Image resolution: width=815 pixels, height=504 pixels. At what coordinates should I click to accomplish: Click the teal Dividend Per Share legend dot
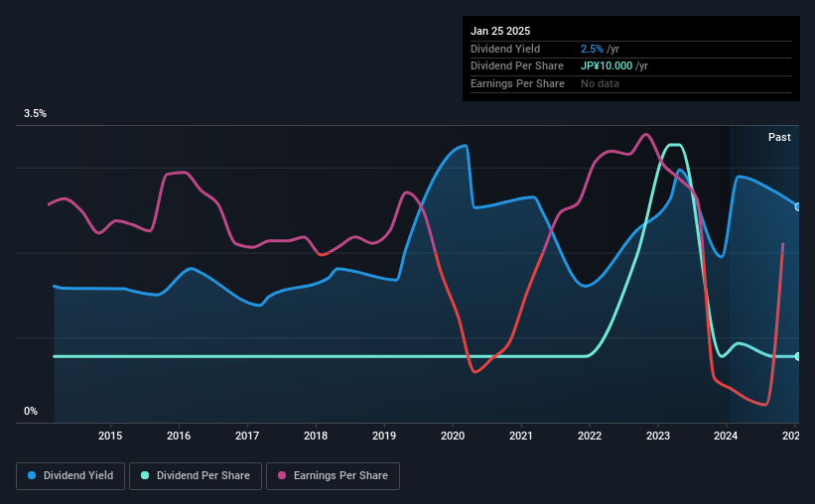pyautogui.click(x=145, y=475)
